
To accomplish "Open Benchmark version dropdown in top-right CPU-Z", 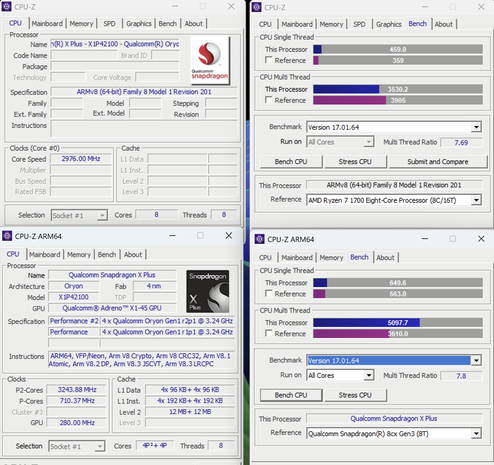I will coord(476,127).
